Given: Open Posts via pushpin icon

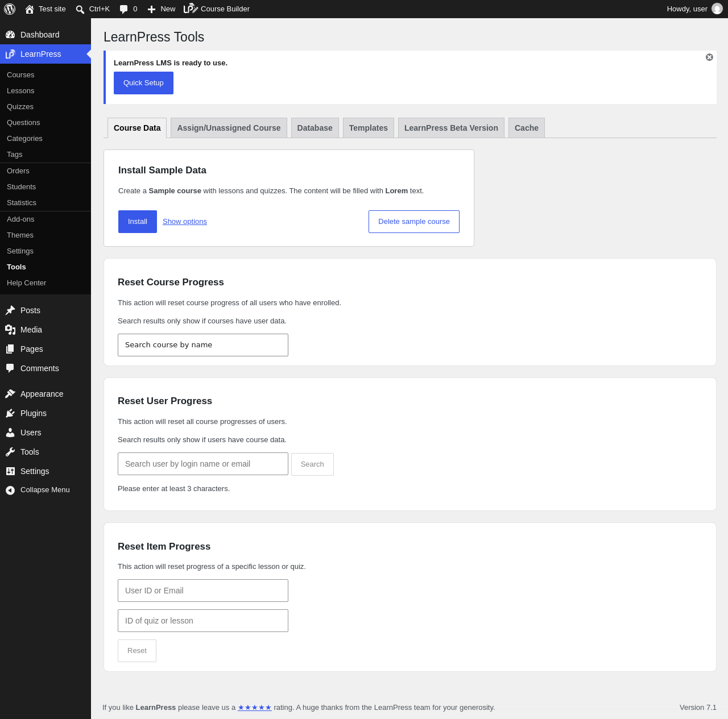Looking at the screenshot, I should coord(10,310).
